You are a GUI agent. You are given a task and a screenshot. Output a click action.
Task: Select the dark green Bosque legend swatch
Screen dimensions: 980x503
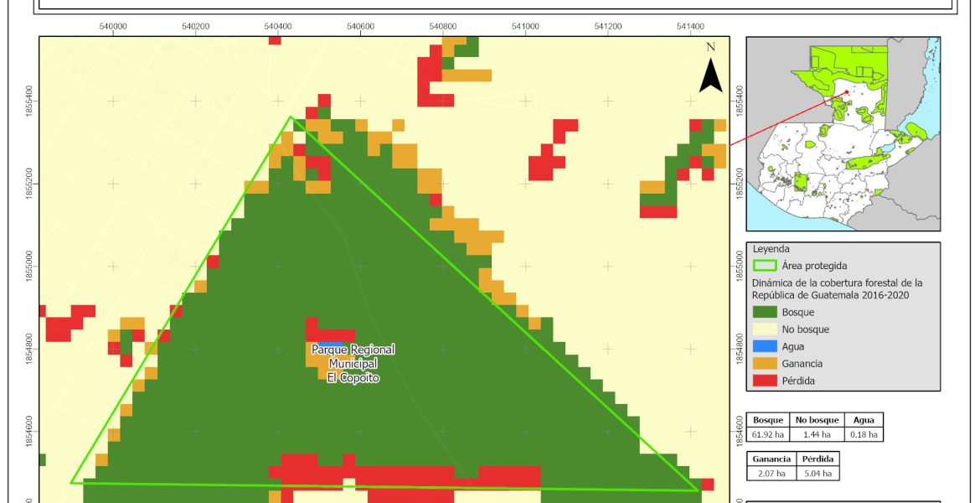coord(766,312)
